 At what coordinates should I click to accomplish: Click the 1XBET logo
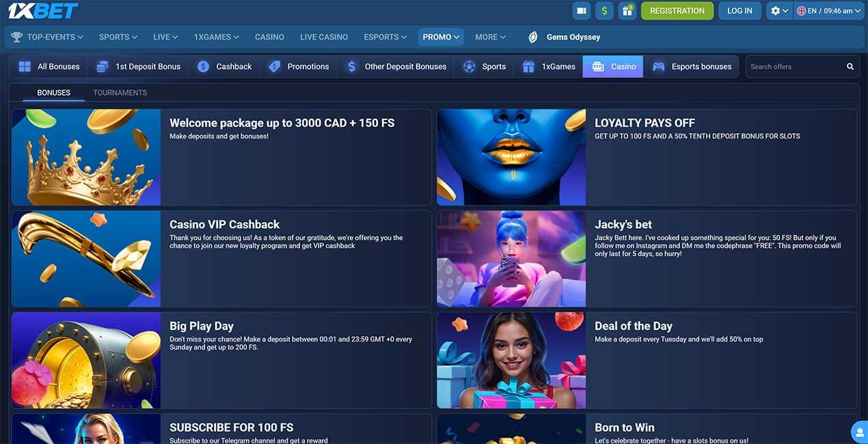click(43, 11)
